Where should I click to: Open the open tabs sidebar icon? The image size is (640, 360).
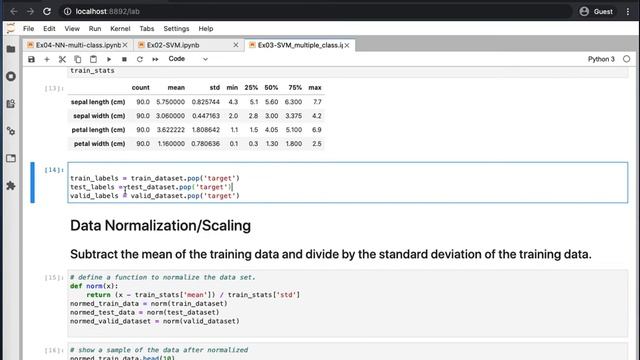point(11,158)
